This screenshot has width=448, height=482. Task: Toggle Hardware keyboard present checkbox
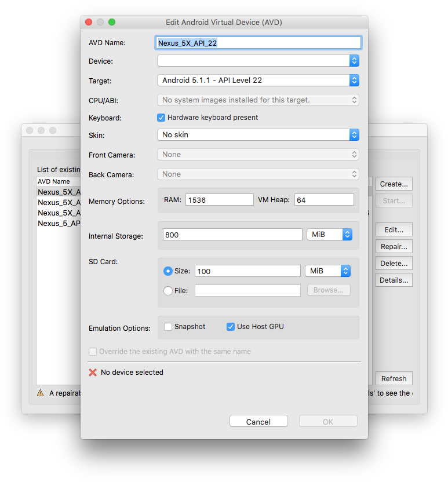(162, 118)
